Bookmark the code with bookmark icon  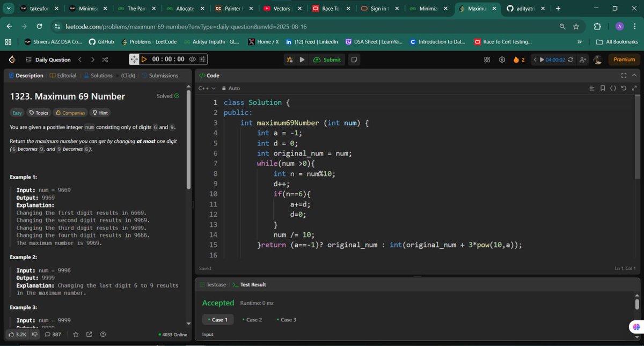[x=603, y=88]
